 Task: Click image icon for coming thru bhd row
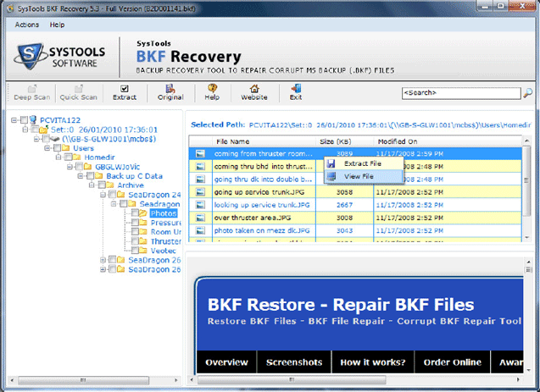point(200,167)
